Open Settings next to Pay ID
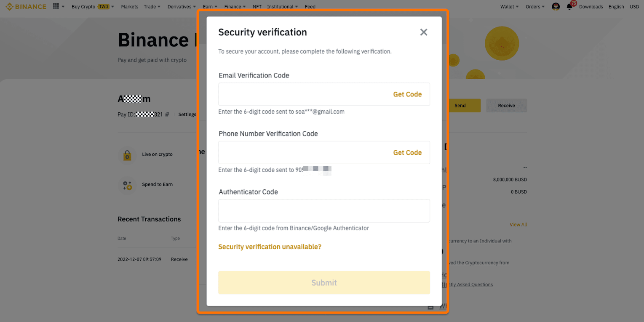Image resolution: width=644 pixels, height=322 pixels. 187,114
